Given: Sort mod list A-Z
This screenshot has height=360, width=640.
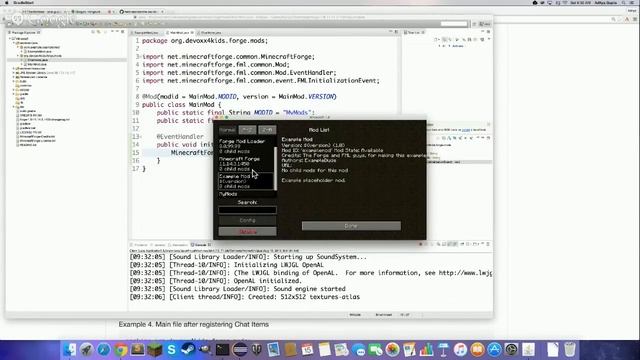Looking at the screenshot, I should [247, 130].
